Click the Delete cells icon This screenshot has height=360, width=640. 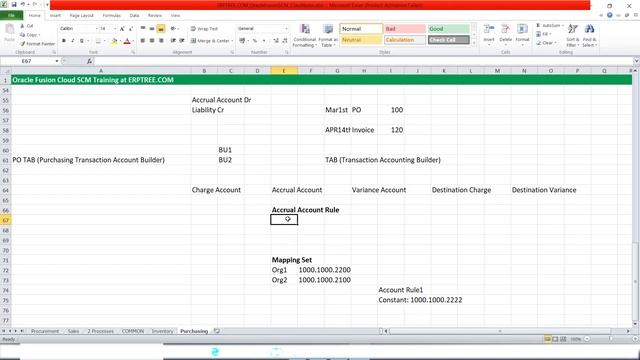[505, 29]
